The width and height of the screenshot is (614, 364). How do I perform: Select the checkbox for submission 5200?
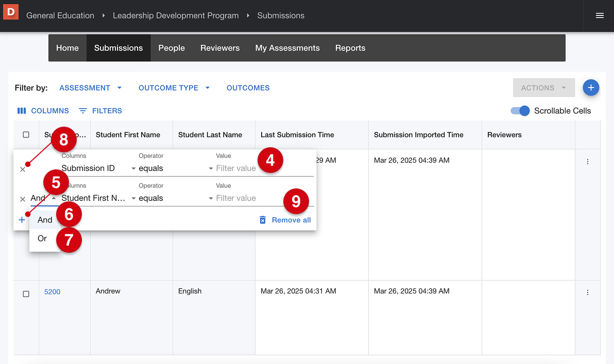click(x=26, y=293)
